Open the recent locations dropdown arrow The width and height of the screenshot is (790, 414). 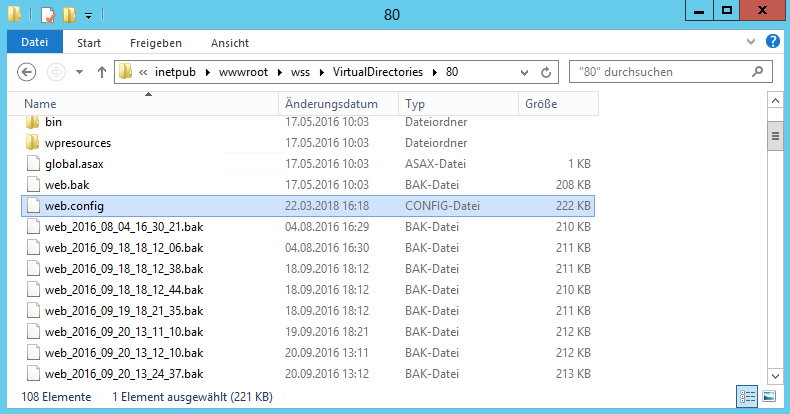click(79, 72)
